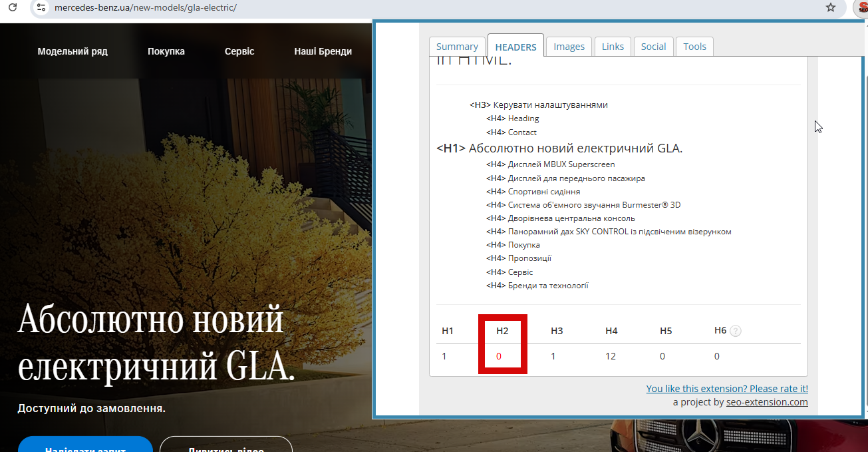Open the seo-extension.com link
The height and width of the screenshot is (452, 868).
[767, 402]
